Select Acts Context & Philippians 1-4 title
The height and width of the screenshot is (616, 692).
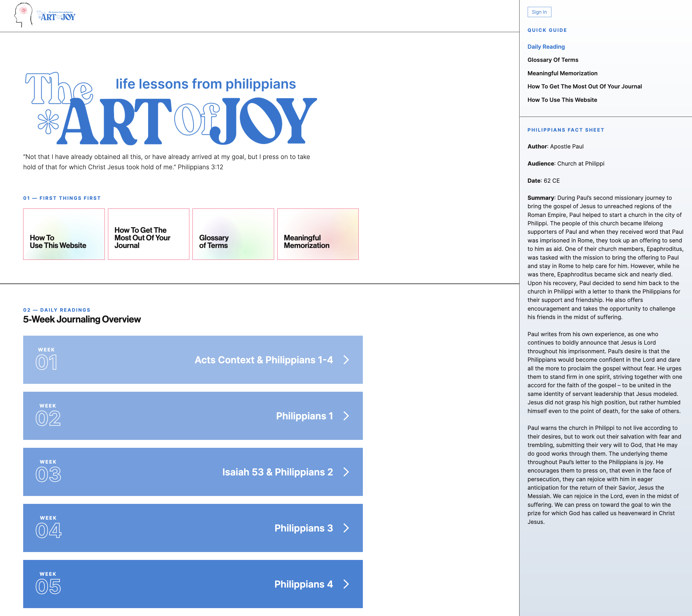(264, 360)
